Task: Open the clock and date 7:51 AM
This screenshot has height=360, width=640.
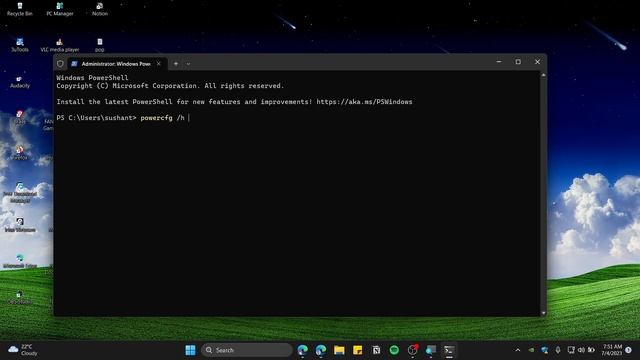Action: pos(611,350)
